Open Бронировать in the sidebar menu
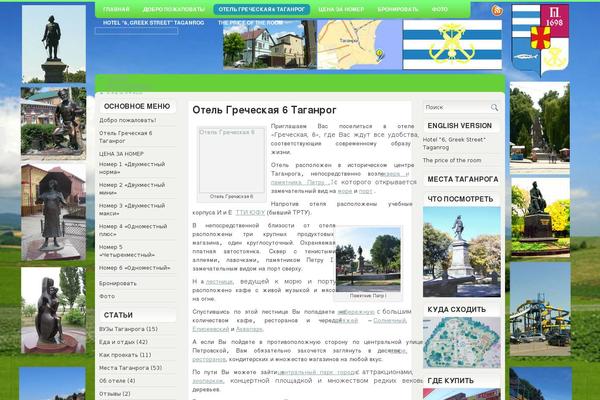The width and height of the screenshot is (600, 400). point(117,284)
